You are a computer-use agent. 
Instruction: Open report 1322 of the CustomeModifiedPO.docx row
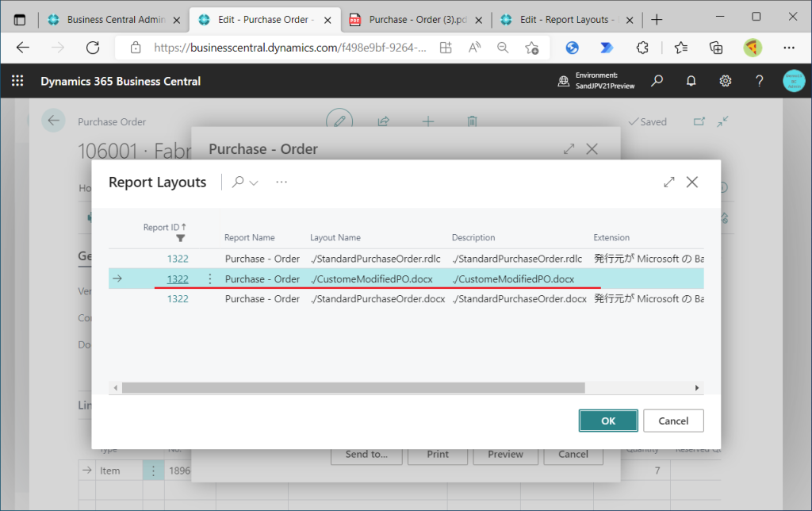[x=178, y=279]
